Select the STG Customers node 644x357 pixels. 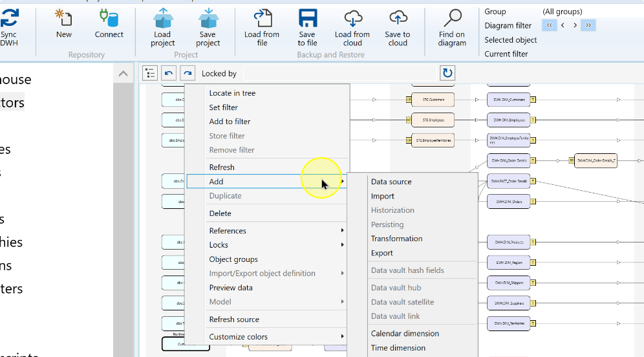(x=433, y=100)
